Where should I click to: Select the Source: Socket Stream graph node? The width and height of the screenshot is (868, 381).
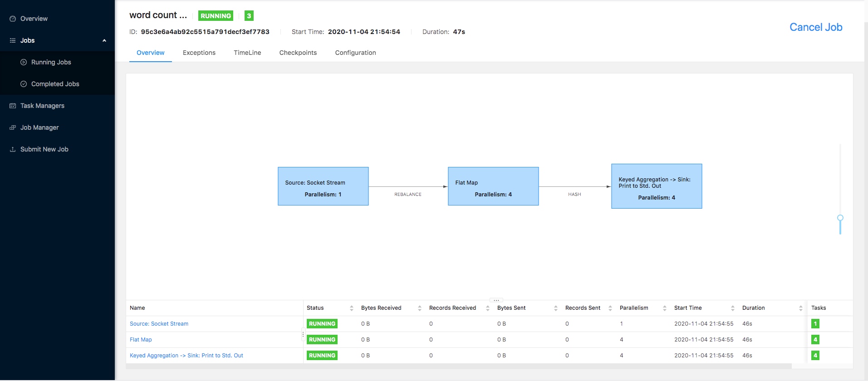pyautogui.click(x=323, y=186)
